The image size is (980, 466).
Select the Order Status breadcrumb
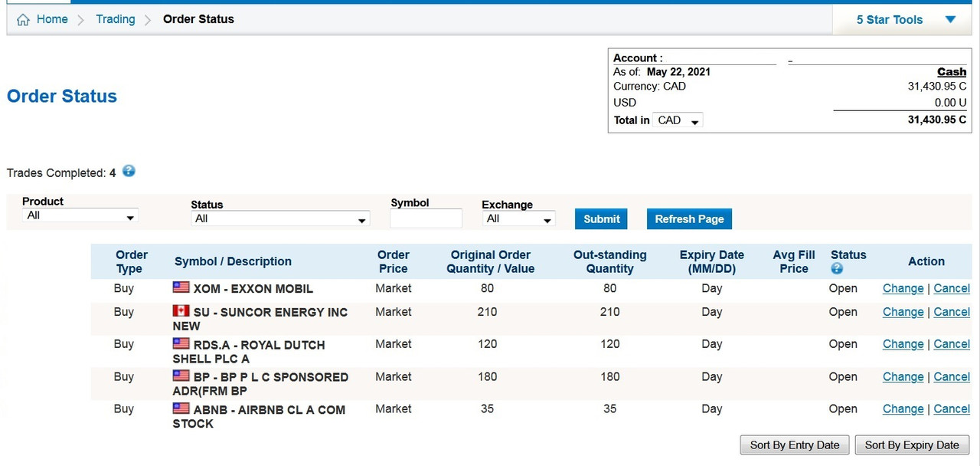[x=198, y=19]
